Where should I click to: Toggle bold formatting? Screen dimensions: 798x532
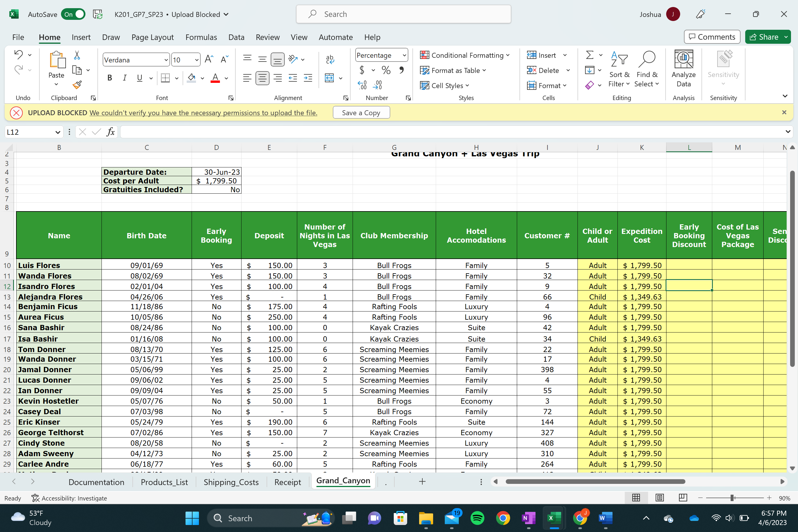(110, 78)
